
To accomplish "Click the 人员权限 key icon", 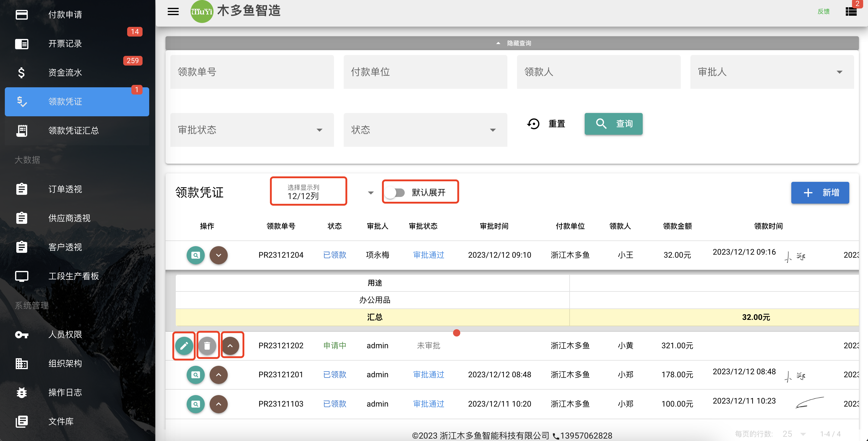I will pyautogui.click(x=21, y=335).
